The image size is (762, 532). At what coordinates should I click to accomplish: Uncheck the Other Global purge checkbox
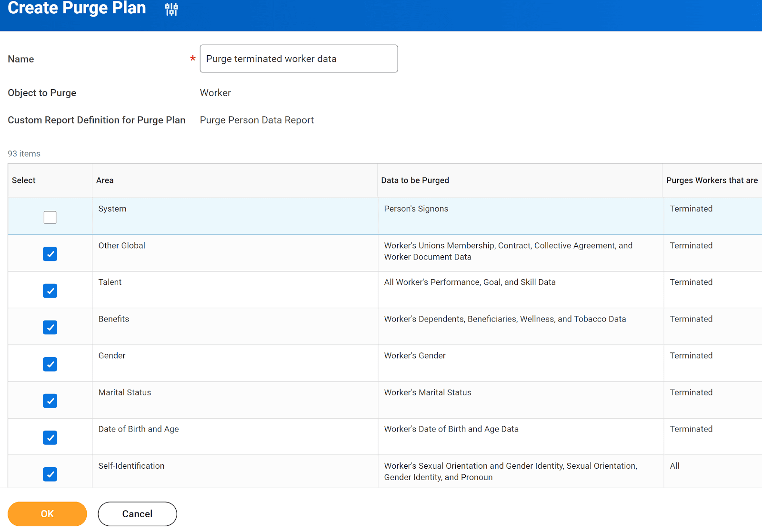50,254
